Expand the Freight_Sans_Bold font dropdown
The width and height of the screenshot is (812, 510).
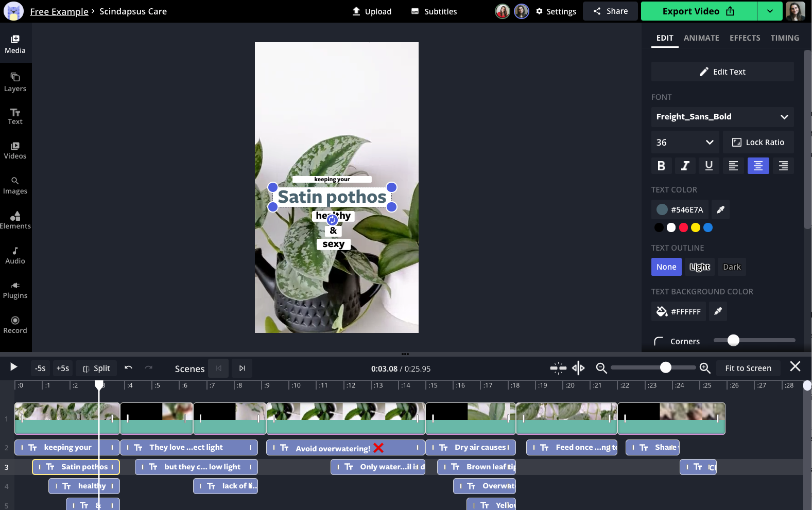coord(722,117)
